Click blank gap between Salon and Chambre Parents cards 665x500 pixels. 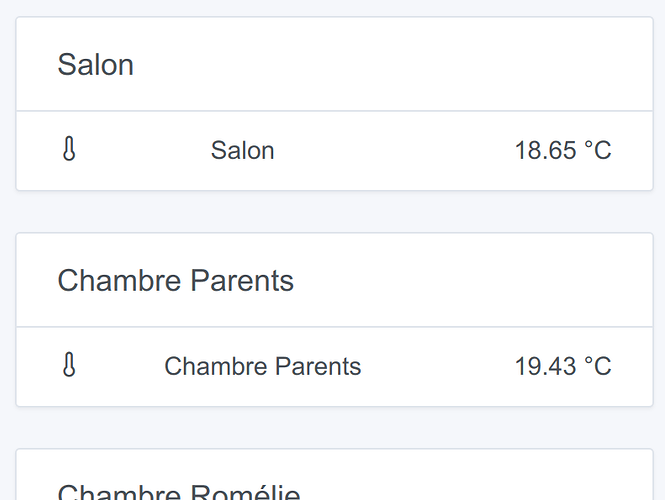334,212
